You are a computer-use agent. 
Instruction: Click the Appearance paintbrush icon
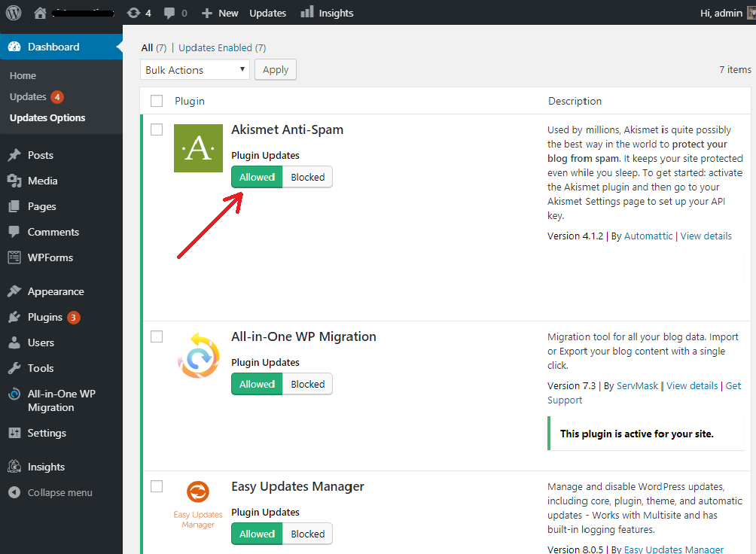pos(14,291)
